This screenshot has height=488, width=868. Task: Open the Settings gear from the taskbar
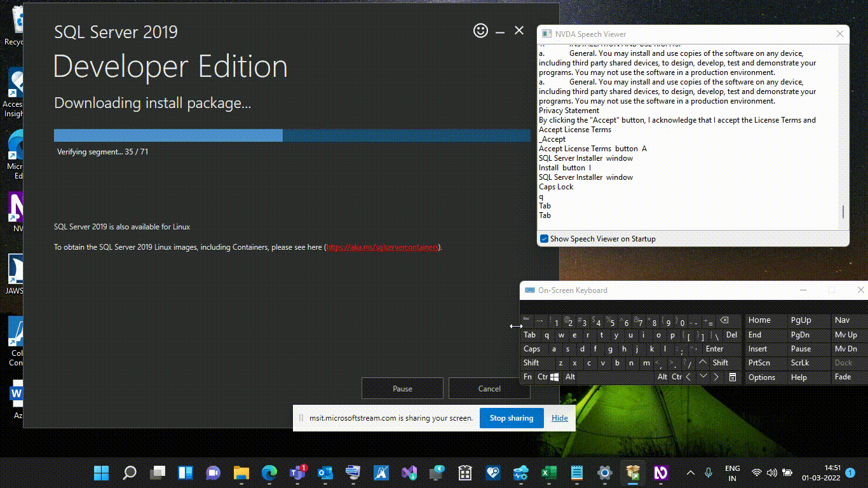coord(604,473)
